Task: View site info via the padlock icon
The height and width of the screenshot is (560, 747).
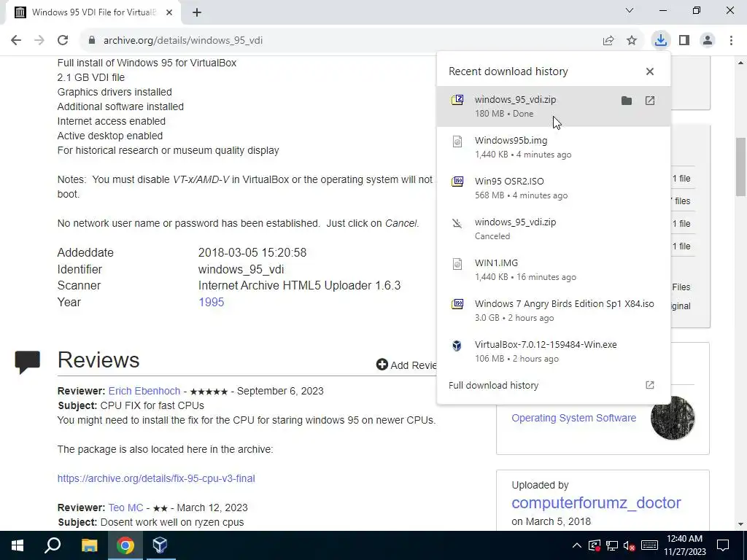Action: (x=92, y=41)
